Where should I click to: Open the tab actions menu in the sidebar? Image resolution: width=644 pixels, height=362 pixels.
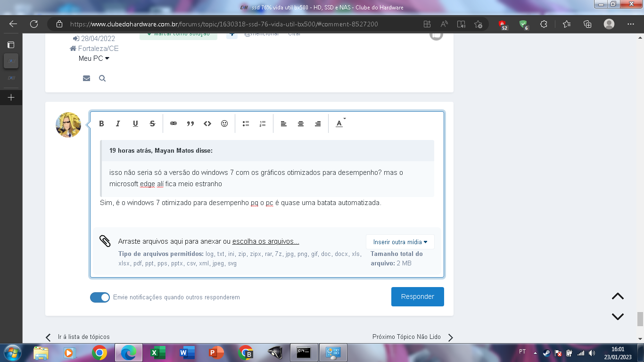pos(11,45)
